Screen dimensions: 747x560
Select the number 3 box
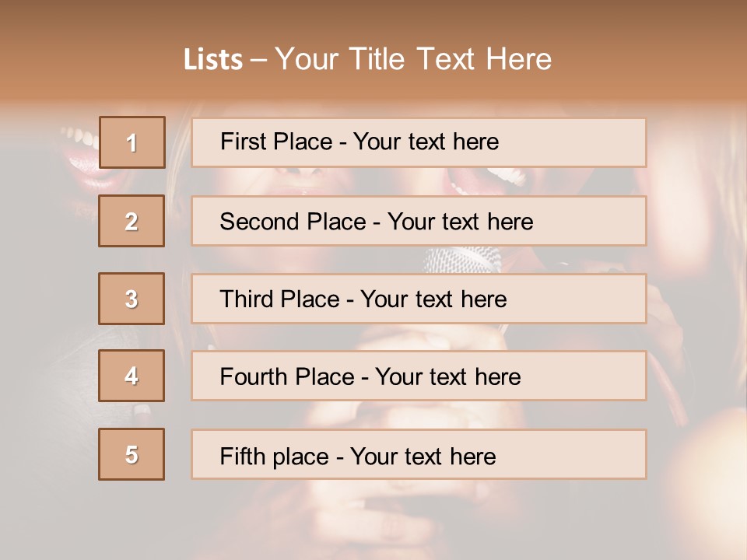click(x=132, y=299)
